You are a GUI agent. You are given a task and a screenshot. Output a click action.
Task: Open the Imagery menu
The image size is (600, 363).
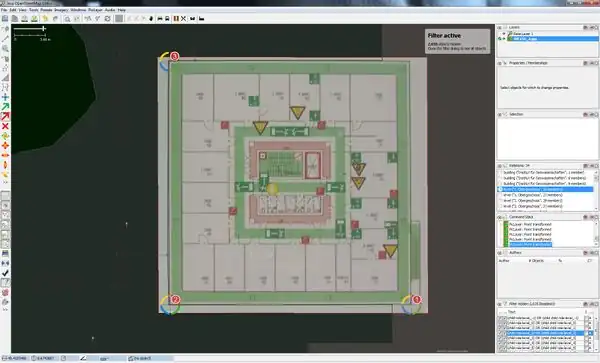[61, 10]
